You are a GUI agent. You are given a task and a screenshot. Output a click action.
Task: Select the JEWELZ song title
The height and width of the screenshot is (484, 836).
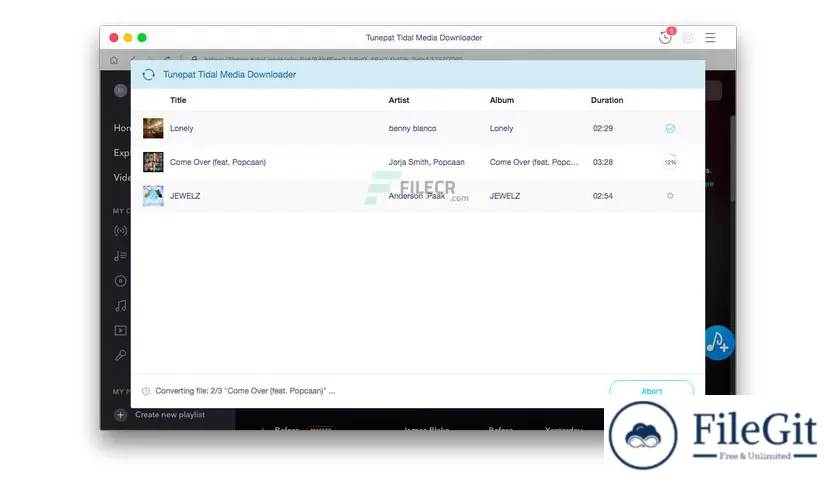point(185,196)
